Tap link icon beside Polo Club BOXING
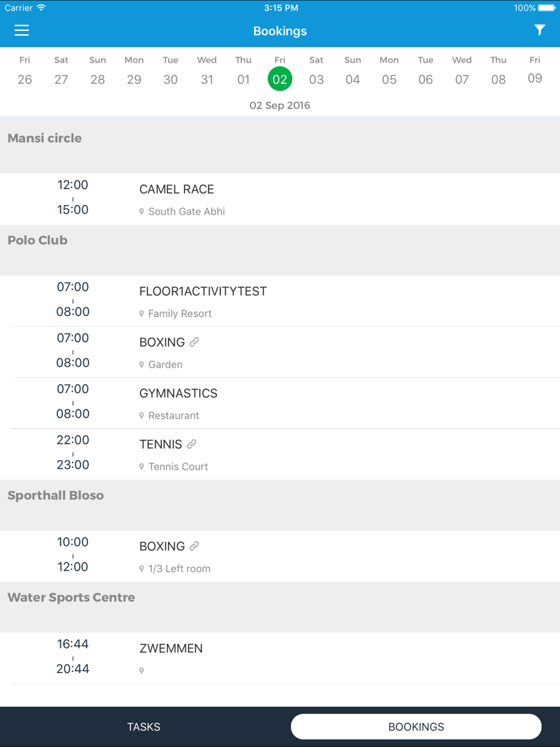The width and height of the screenshot is (560, 747). pyautogui.click(x=194, y=342)
